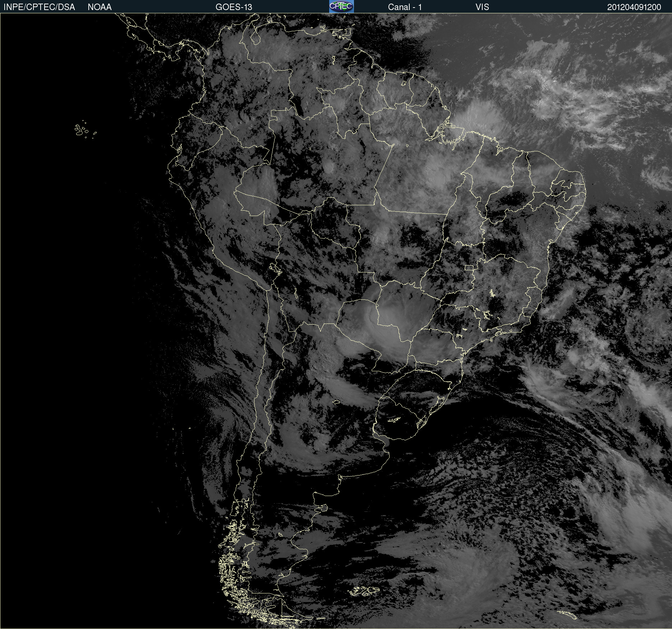
Task: Click the CPTEC logo in header
Action: click(341, 6)
